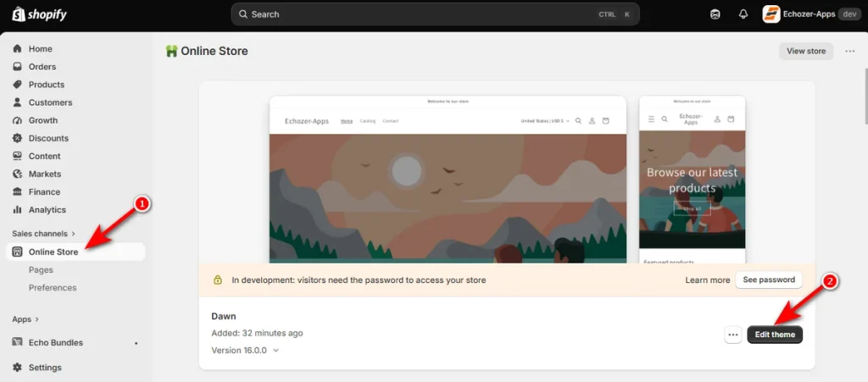Click the search icon in preview header
Viewport: 868px width, 382px height.
click(578, 120)
